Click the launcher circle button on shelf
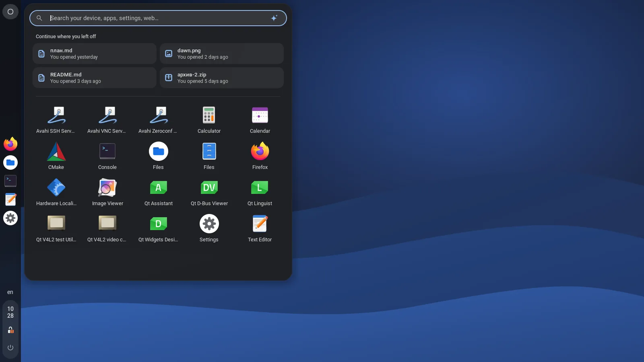The height and width of the screenshot is (362, 644). 10,12
